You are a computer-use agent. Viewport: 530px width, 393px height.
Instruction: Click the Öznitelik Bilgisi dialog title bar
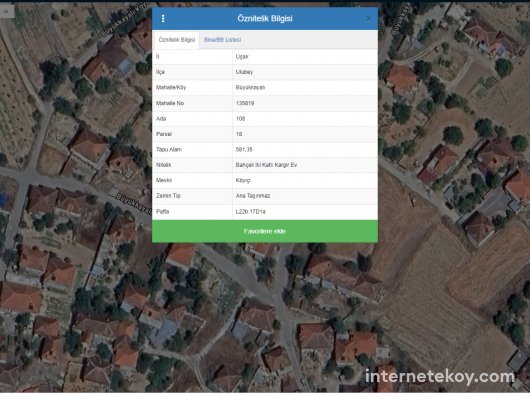tap(265, 19)
